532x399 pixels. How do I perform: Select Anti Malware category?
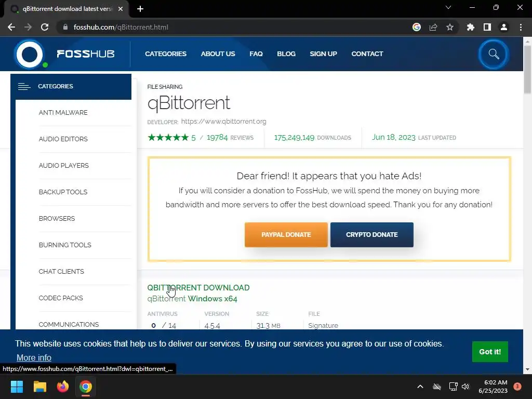click(x=63, y=113)
